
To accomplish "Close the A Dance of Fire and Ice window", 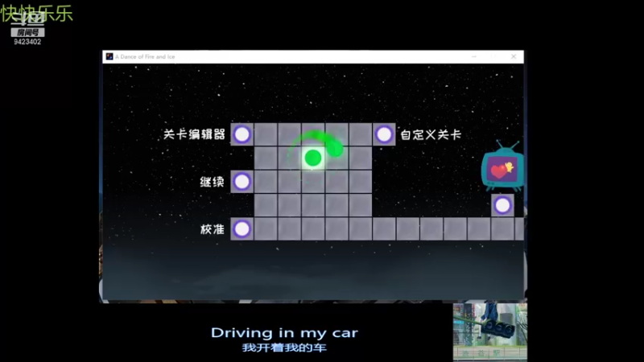I will 514,56.
